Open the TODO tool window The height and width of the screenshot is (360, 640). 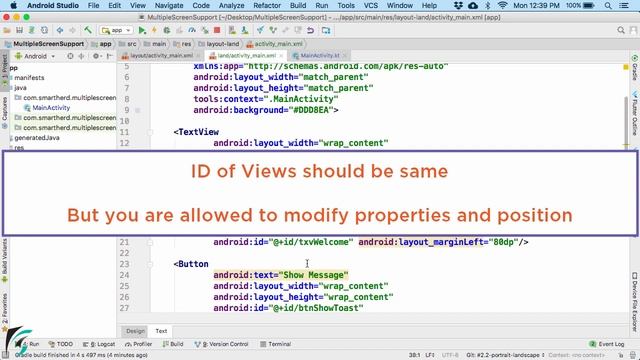(x=61, y=344)
